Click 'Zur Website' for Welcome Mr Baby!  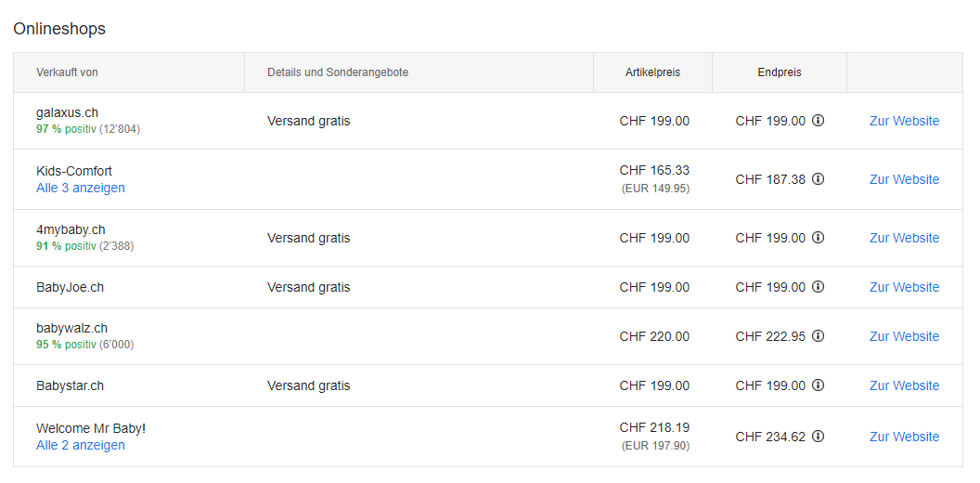click(904, 437)
